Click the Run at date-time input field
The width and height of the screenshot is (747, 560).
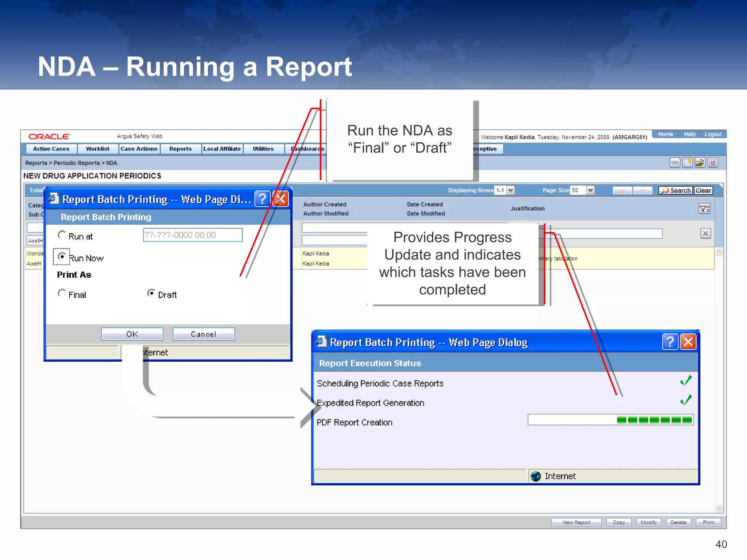coord(193,235)
